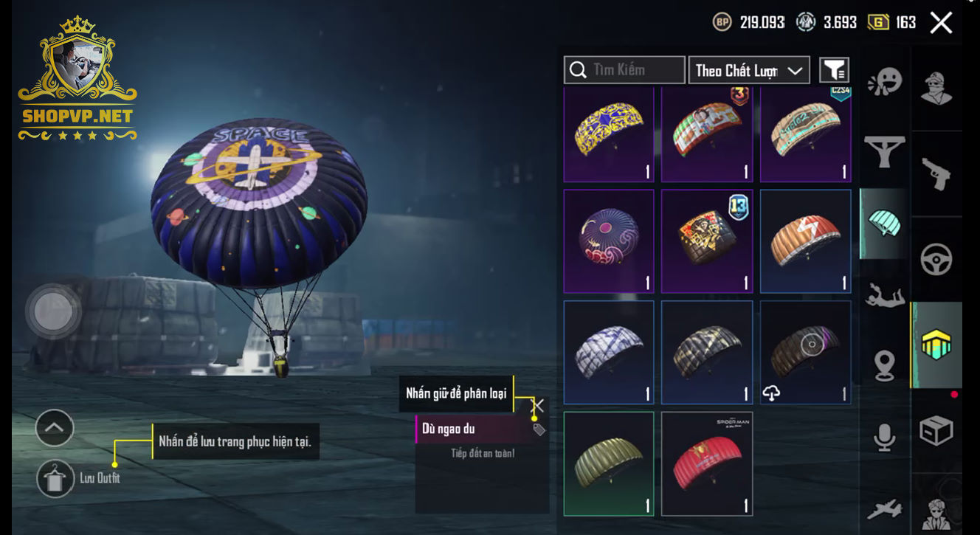Open the steering wheel vehicle category
Screen dimensions: 980x535
point(936,260)
